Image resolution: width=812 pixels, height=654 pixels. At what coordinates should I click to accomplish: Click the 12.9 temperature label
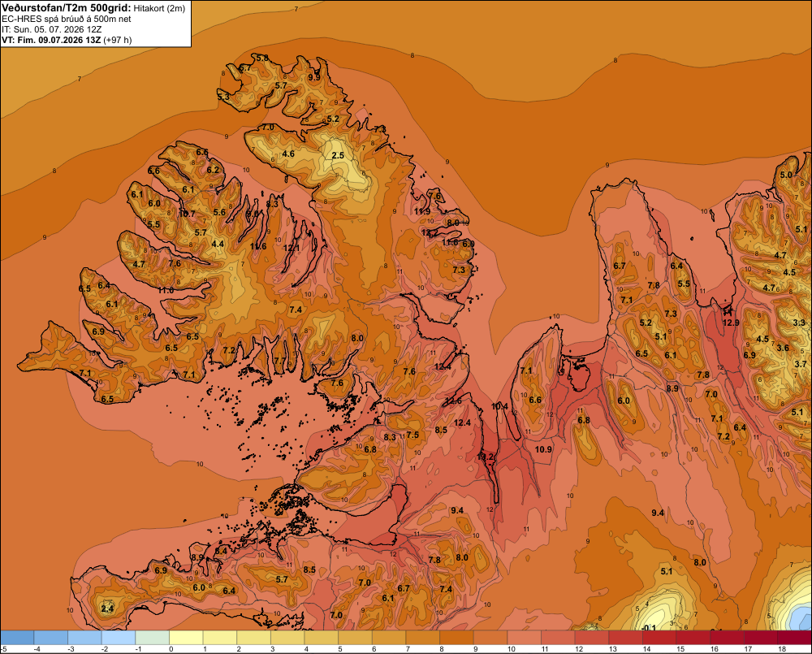point(731,323)
